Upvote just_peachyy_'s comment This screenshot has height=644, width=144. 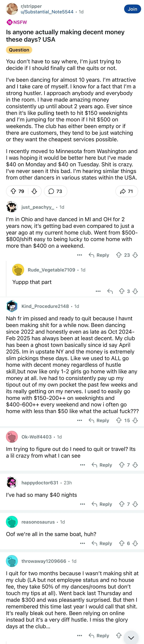pos(119,255)
